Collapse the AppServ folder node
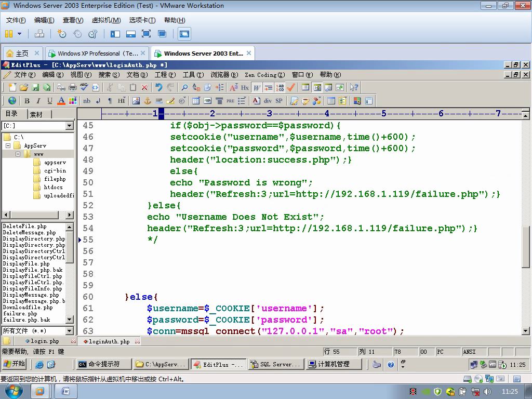 point(8,145)
